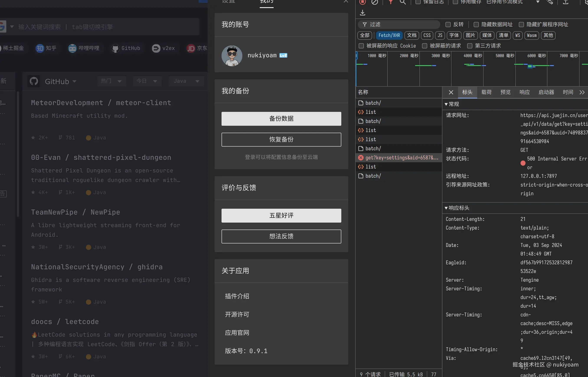Clear the network request list
Screen dimensions: 588x377
click(x=375, y=2)
